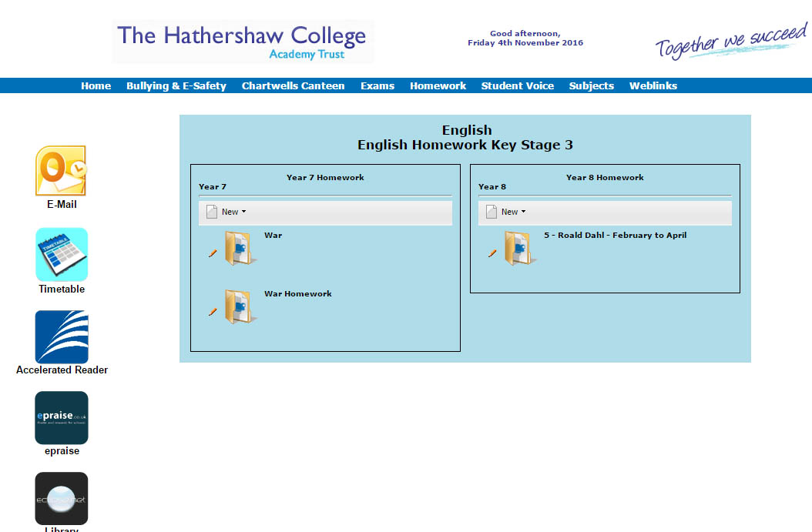This screenshot has height=532, width=812.
Task: Open the Homework navigation item
Action: [x=438, y=86]
